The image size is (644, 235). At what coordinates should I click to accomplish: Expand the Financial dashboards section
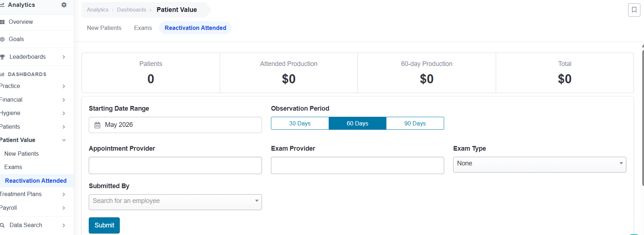tap(33, 100)
